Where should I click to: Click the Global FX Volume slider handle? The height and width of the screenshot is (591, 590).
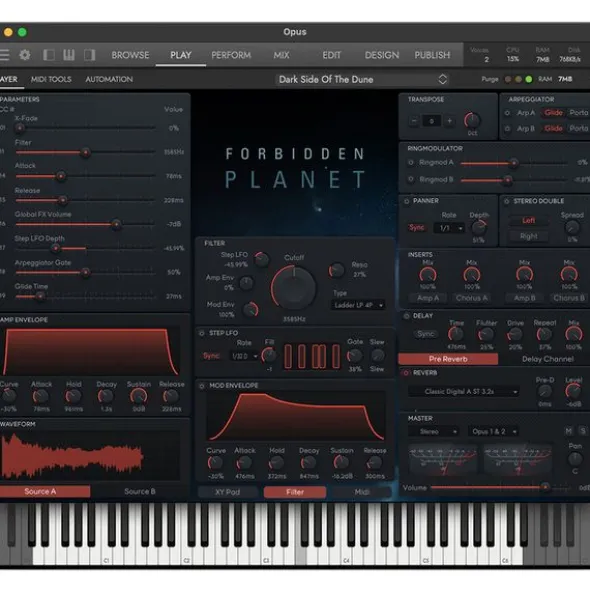tap(116, 225)
